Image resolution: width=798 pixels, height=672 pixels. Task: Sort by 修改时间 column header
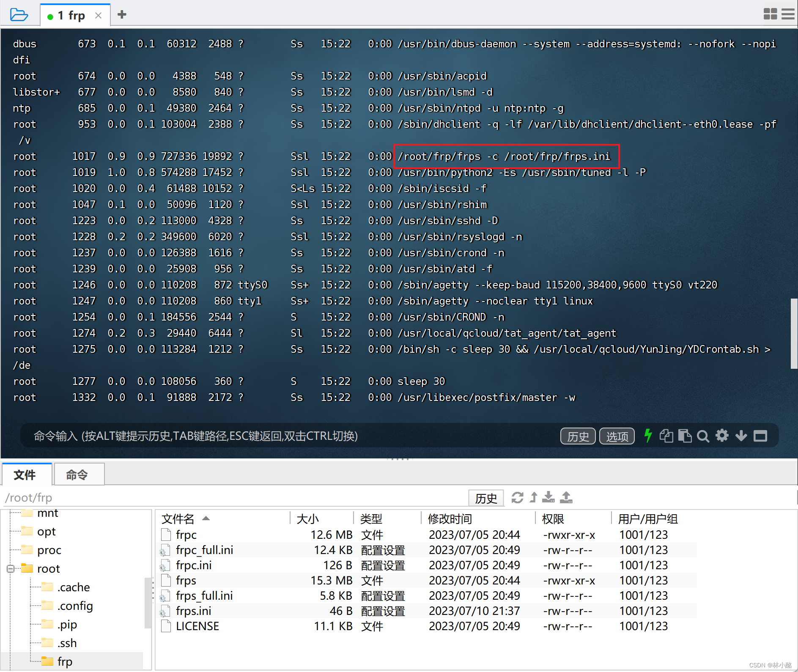[x=478, y=518]
